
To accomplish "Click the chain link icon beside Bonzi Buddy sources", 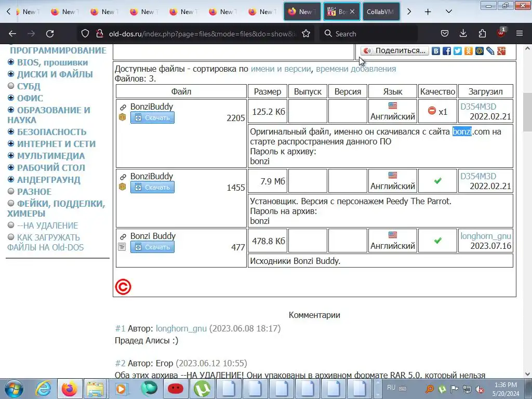I will pyautogui.click(x=123, y=236).
